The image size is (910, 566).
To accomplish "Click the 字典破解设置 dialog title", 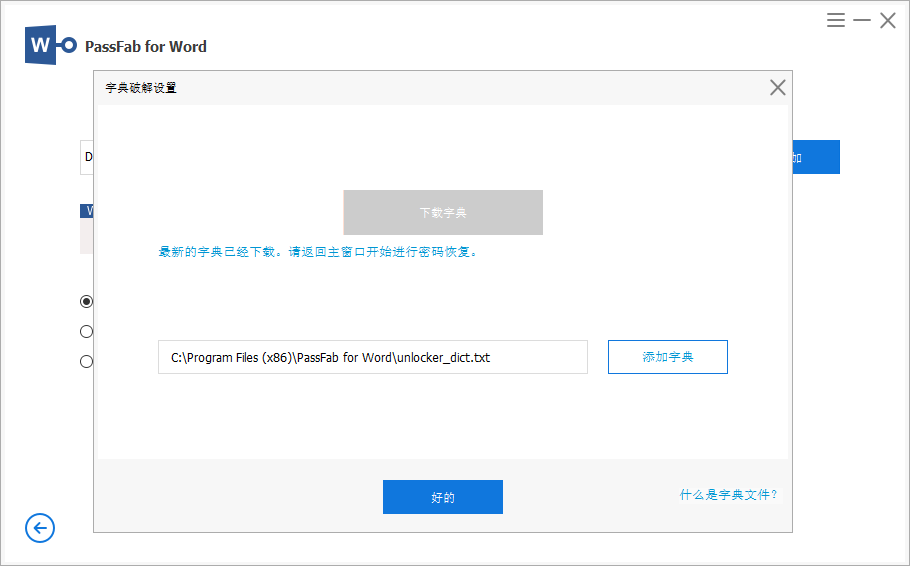I will coord(141,88).
